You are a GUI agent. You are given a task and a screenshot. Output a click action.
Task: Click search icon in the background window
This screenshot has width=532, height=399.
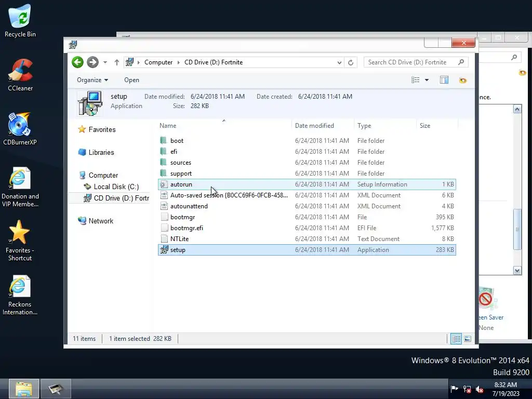[514, 57]
